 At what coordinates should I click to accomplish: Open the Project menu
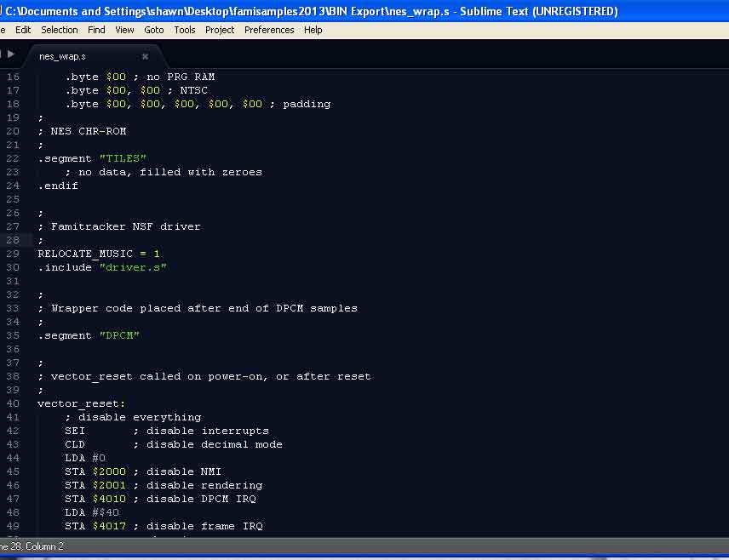point(220,30)
